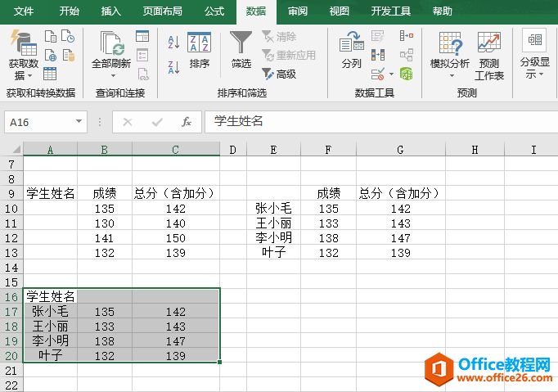Switch to the Formulas (公式) tab
Viewport: 558px width, 392px height.
[x=214, y=11]
